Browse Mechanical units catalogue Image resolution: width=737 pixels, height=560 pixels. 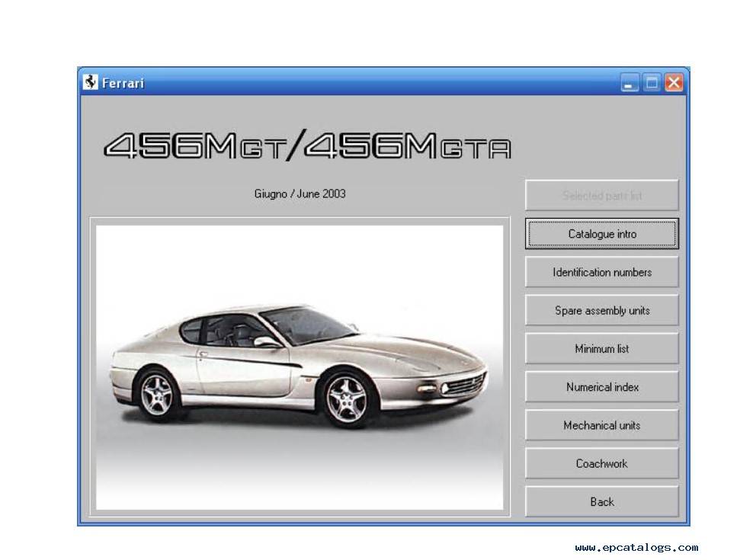[601, 425]
